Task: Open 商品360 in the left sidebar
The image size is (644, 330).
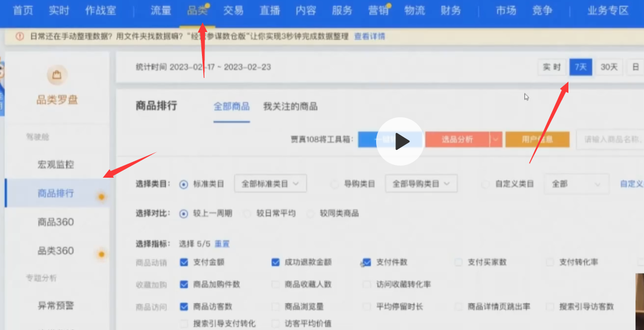Action: [x=56, y=222]
